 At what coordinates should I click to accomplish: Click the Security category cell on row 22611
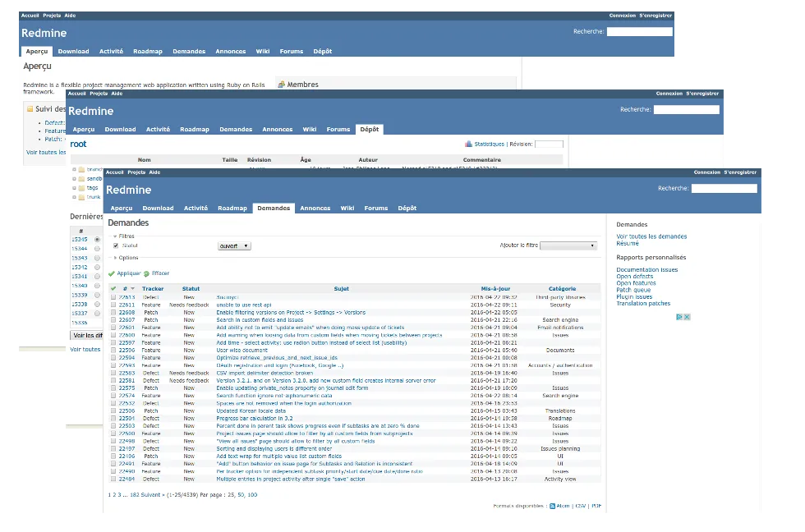[x=560, y=305]
